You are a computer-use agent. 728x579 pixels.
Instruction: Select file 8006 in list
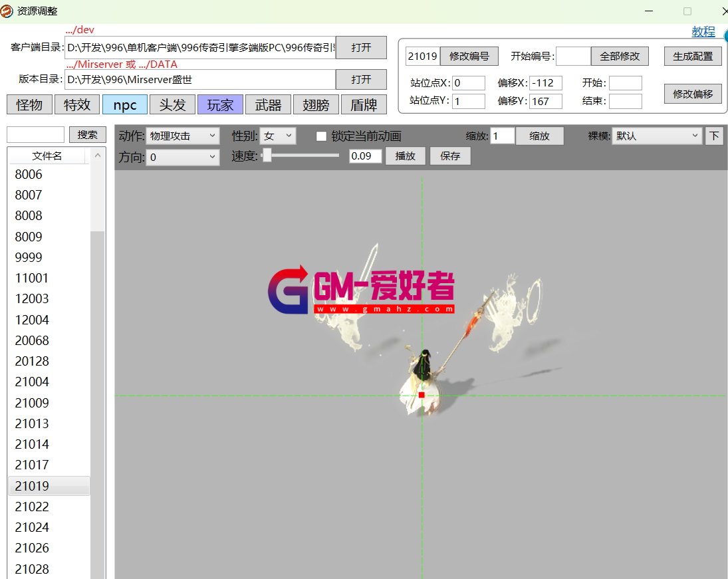click(x=49, y=175)
